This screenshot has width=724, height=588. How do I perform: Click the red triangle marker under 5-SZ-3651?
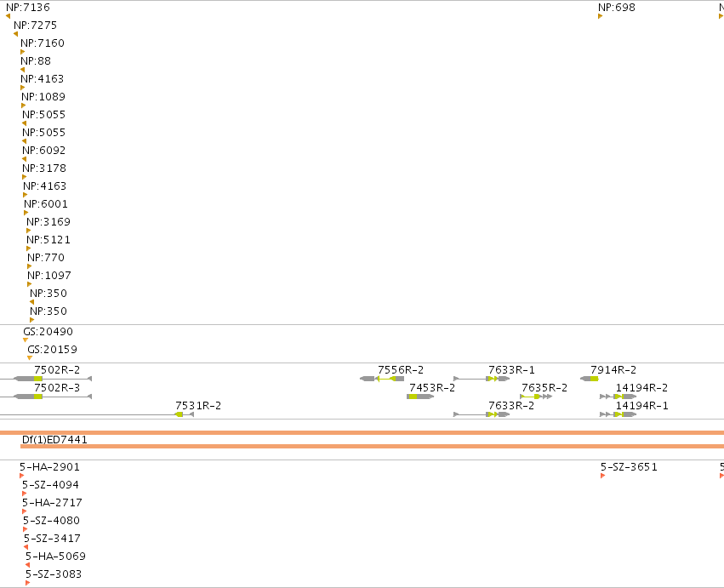coord(603,476)
